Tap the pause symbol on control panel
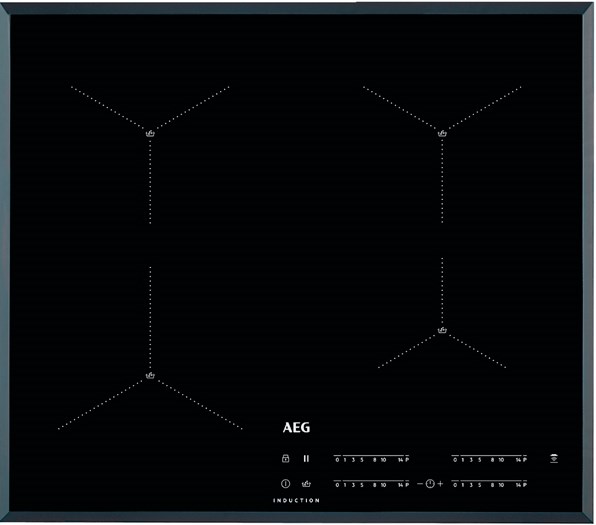Viewport: 596px width, 525px height. (306, 459)
